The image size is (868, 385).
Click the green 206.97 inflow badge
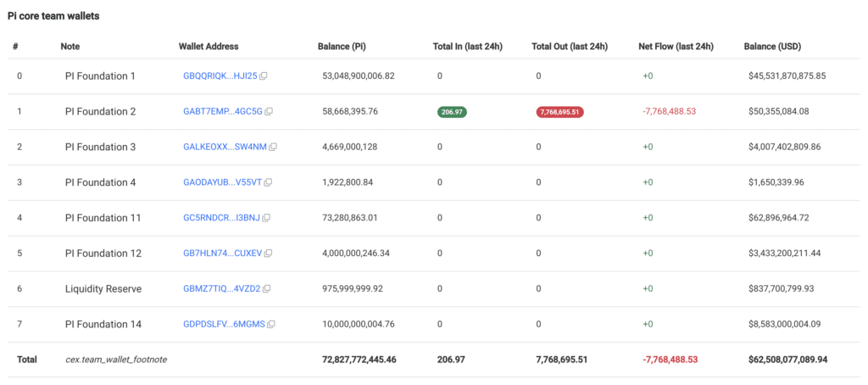453,112
